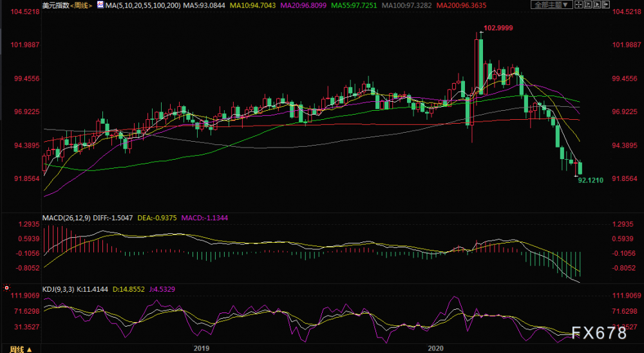
Task: Click the 102.9999 high price label
Action: pyautogui.click(x=498, y=28)
